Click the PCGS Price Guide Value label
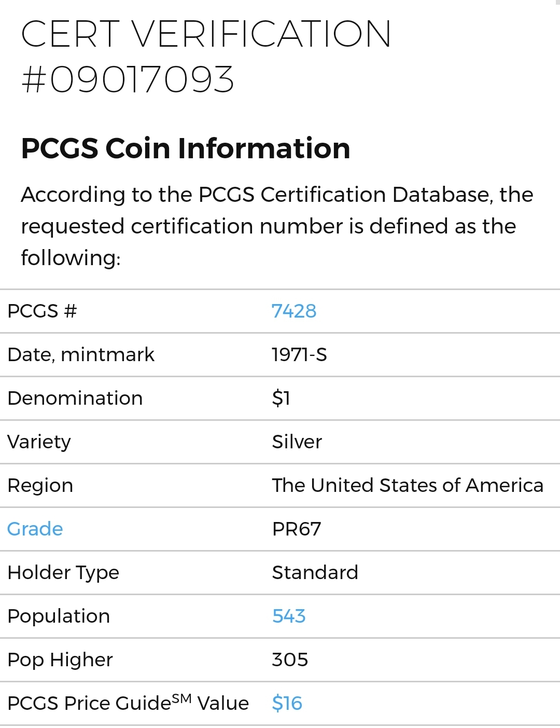This screenshot has width=560, height=728. tap(128, 703)
